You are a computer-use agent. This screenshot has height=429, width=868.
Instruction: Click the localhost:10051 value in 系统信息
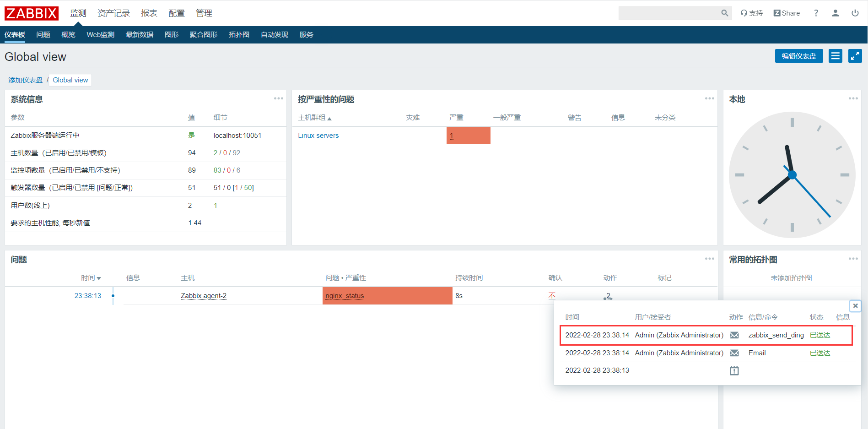click(237, 136)
